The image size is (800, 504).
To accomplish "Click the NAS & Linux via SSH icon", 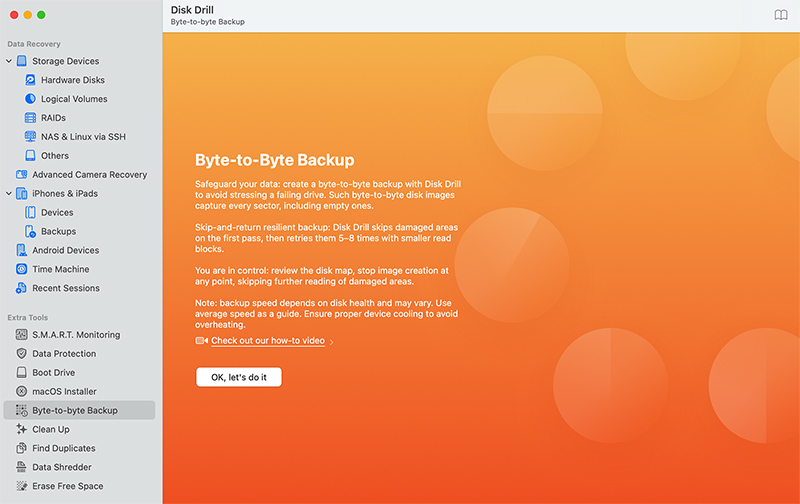I will point(31,137).
